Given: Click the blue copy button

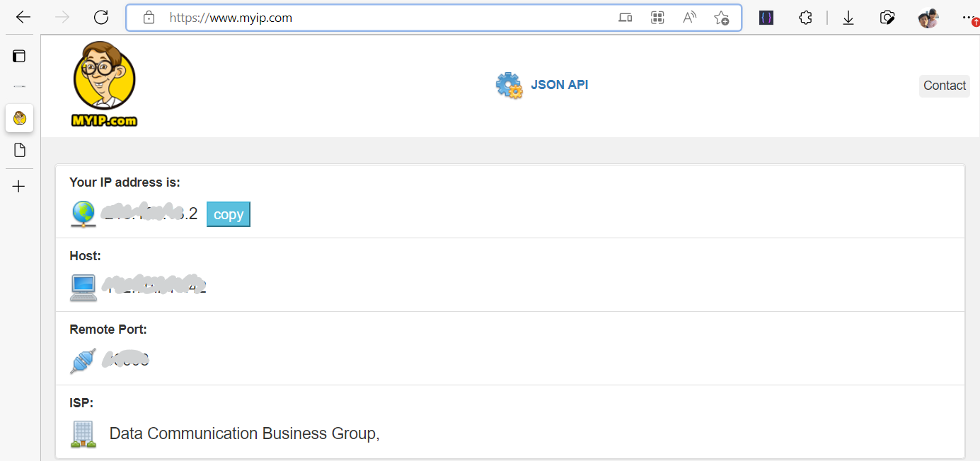Looking at the screenshot, I should tap(228, 215).
